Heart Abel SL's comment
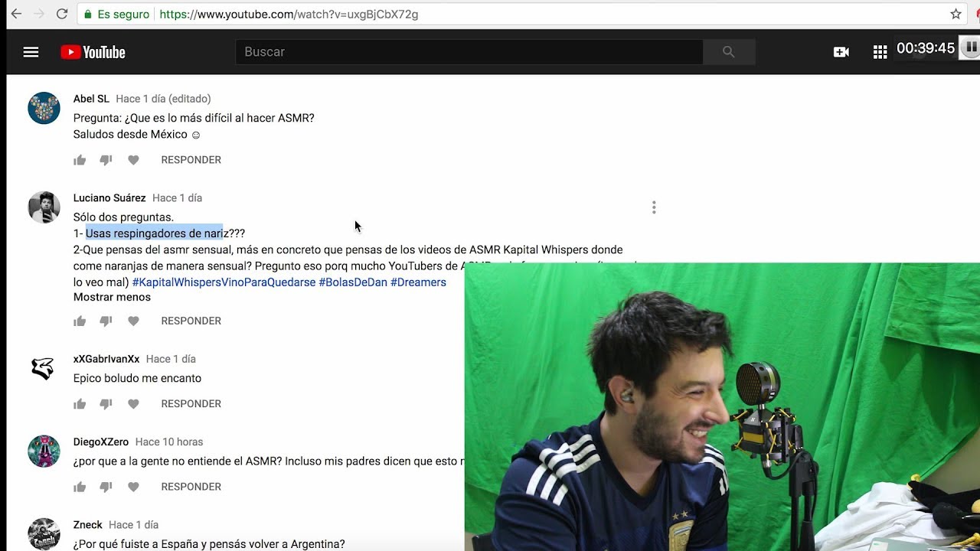 click(133, 160)
